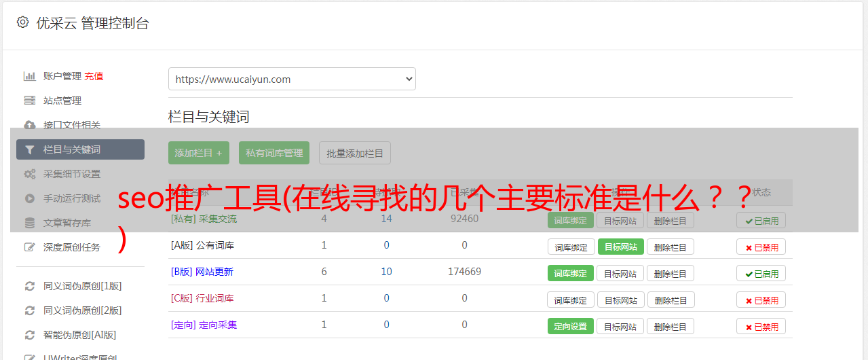Open 账户管理 via its bar-chart icon

(x=29, y=76)
